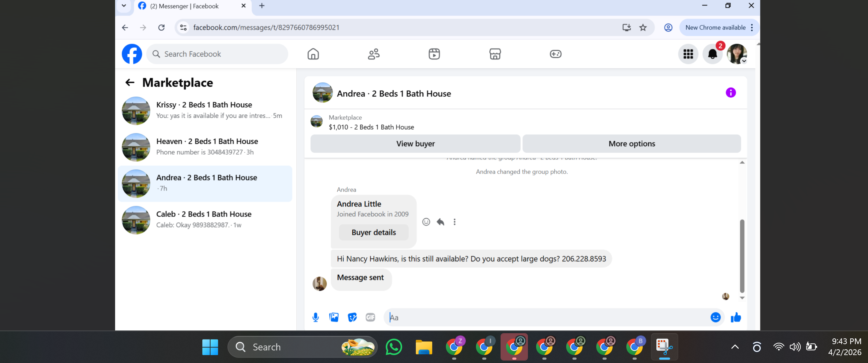Install the app from address bar icon
Viewport: 868px width, 363px height.
[626, 28]
